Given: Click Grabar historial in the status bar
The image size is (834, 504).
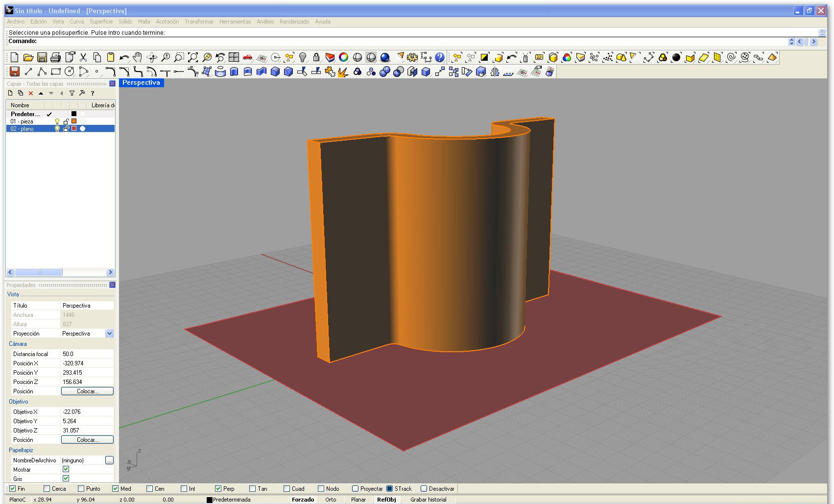Looking at the screenshot, I should pyautogui.click(x=429, y=500).
